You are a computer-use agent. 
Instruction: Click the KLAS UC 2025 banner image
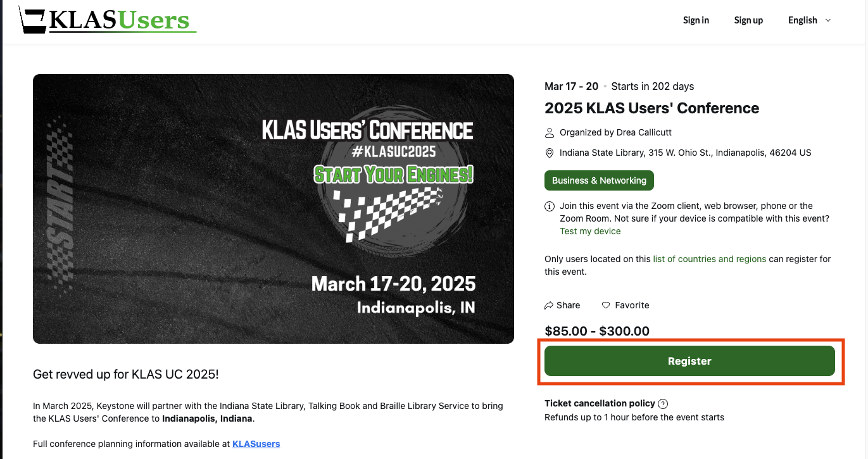274,208
